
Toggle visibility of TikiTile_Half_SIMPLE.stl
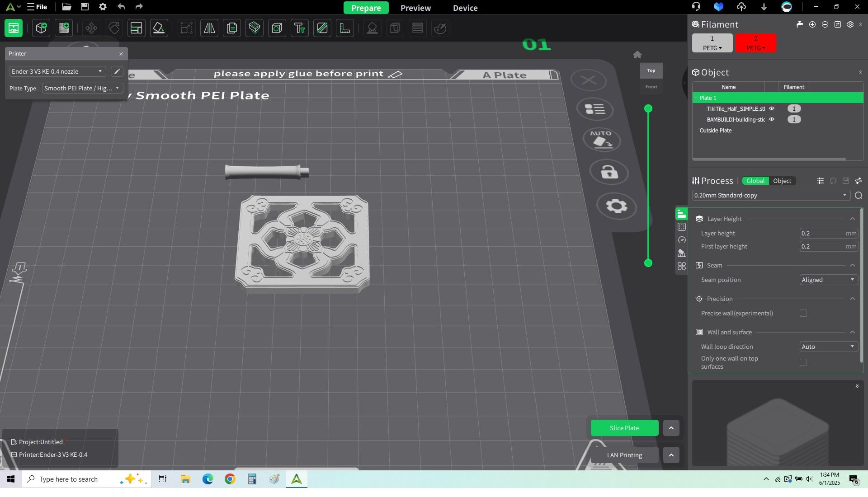(772, 108)
